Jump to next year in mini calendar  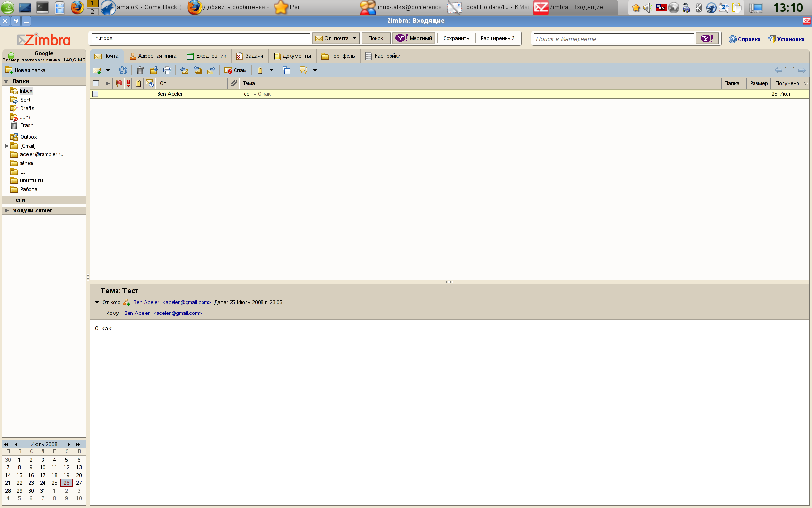[77, 444]
